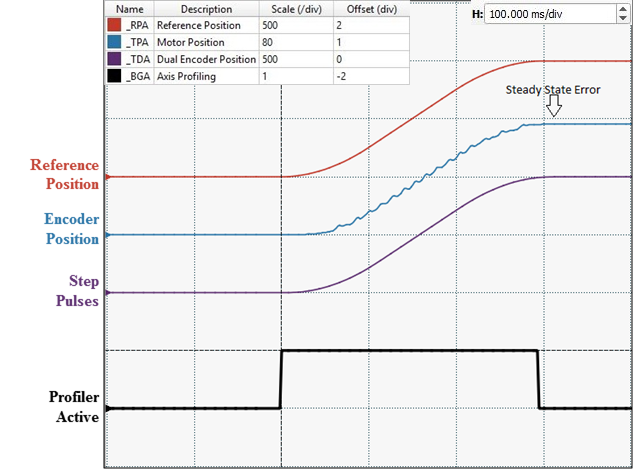Select the purple Step Pulses trace marker

click(x=107, y=293)
